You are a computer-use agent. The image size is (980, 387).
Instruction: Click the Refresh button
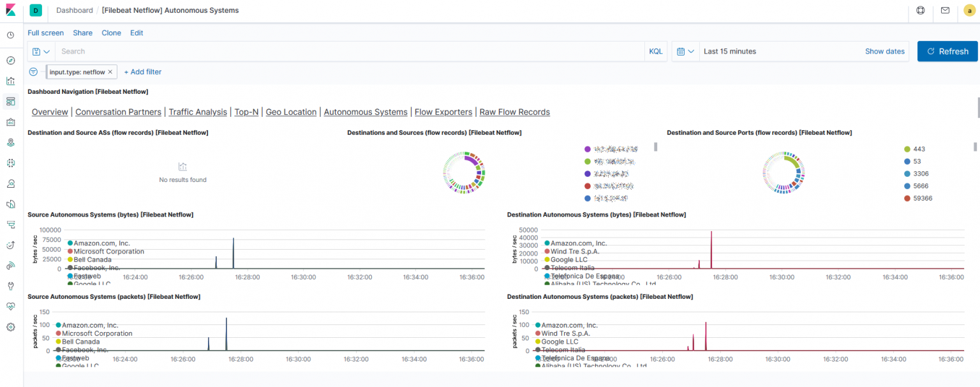tap(947, 51)
